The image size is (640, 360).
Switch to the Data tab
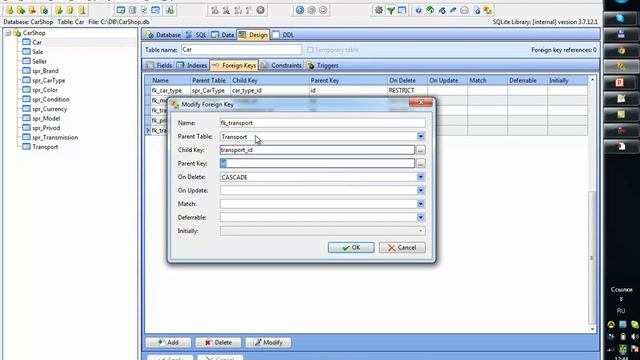(x=223, y=35)
